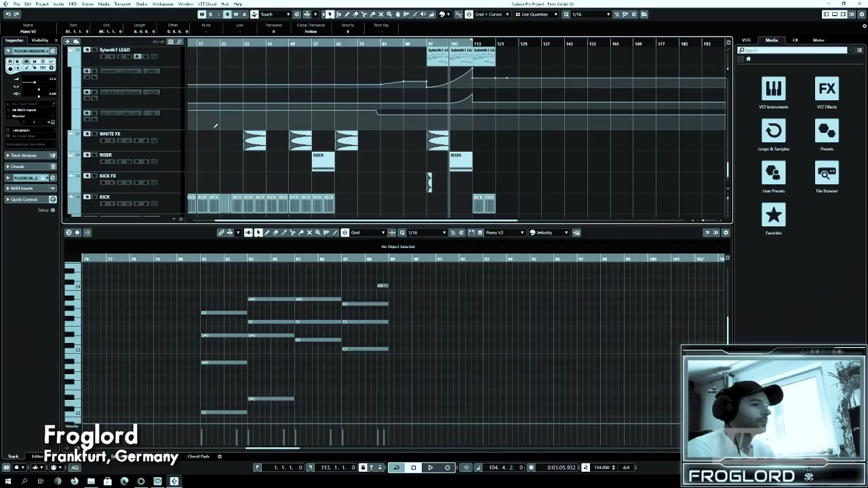Select the Draw tool in the key editor toolbar
Screen dimensions: 868x488
(267, 232)
